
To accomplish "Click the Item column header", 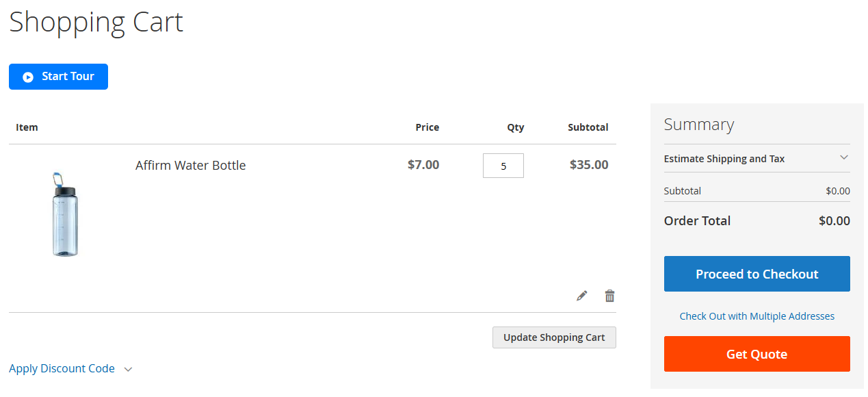I will click(27, 127).
